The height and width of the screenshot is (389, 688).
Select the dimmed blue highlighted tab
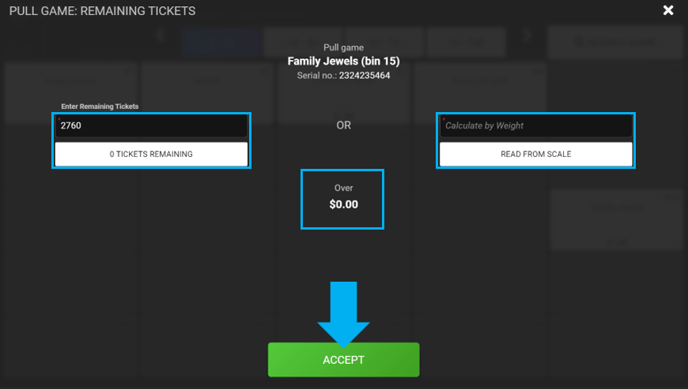pos(222,43)
